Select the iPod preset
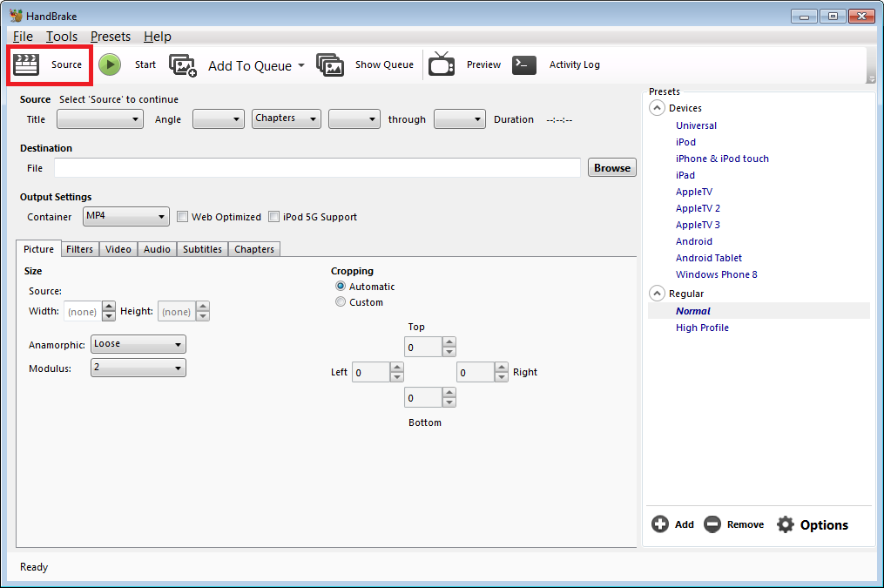Image resolution: width=884 pixels, height=588 pixels. 685,142
